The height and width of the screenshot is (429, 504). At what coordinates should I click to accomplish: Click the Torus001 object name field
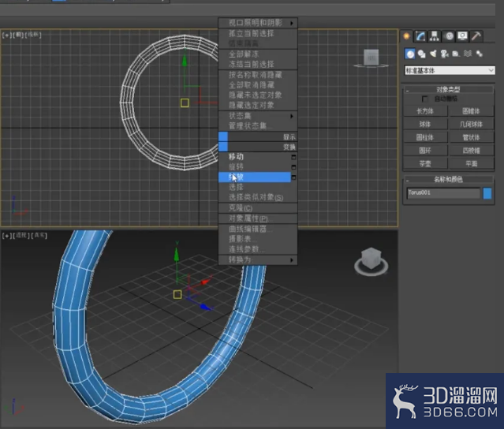443,192
